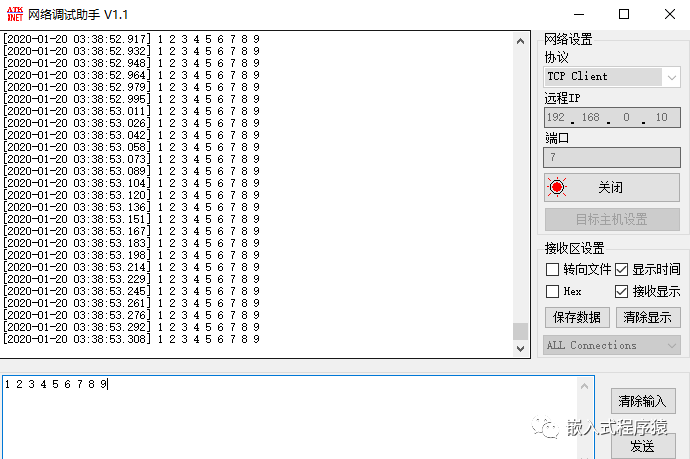Close the 网络调试助手 window

[670, 15]
